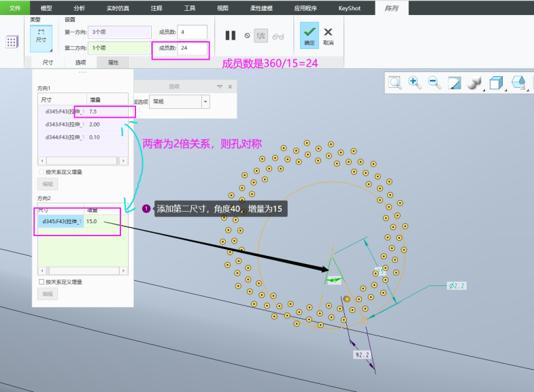Toggle the 尺寸 pattern type button

[41, 36]
